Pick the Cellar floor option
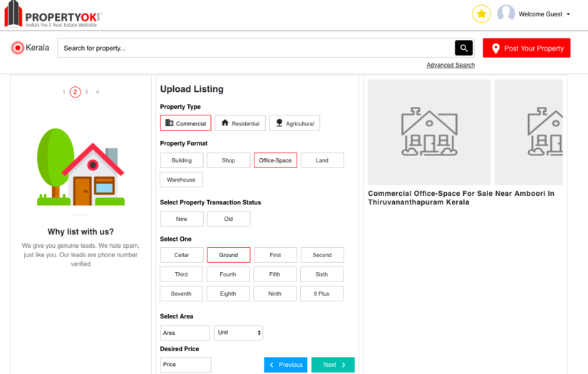This screenshot has height=374, width=588. coord(182,255)
